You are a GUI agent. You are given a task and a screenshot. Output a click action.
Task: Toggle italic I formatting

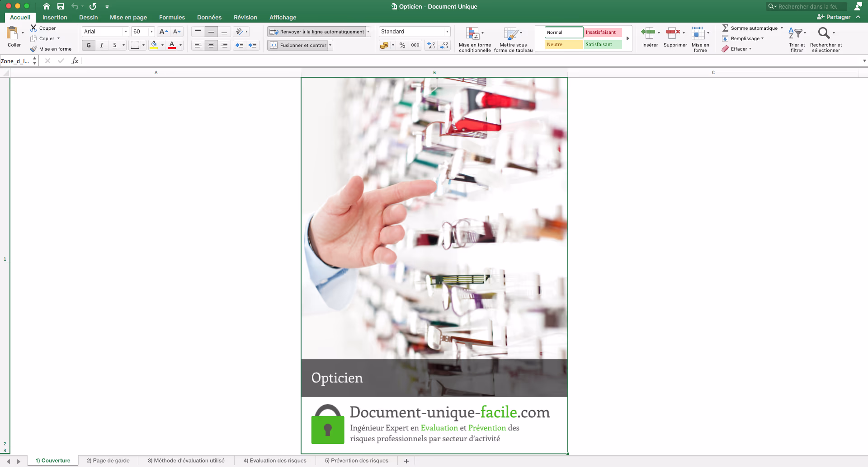[x=102, y=45]
